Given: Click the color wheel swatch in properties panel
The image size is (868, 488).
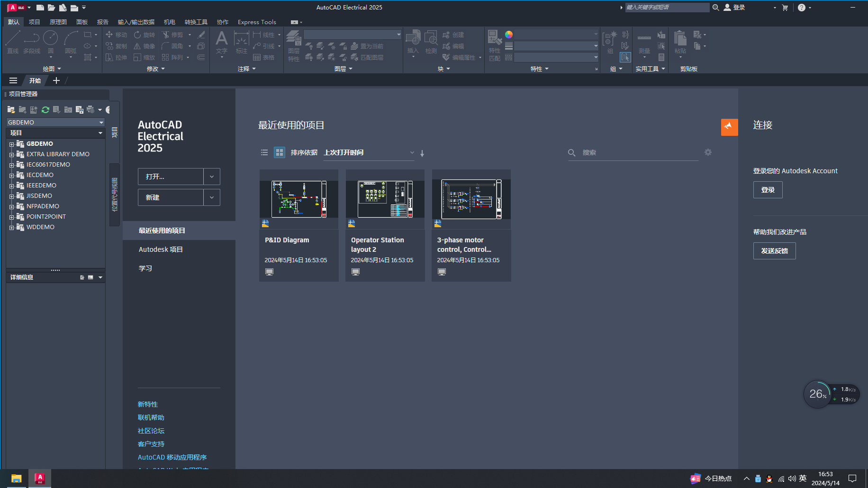Looking at the screenshot, I should pyautogui.click(x=509, y=35).
